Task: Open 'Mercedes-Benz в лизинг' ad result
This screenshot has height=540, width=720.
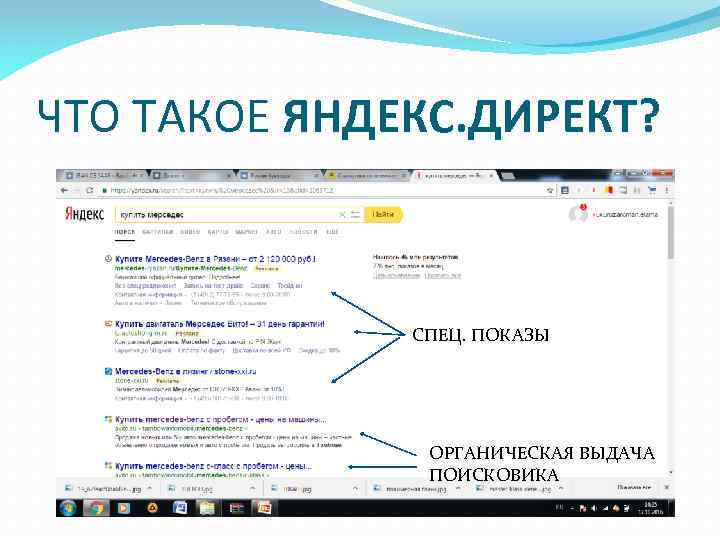Action: click(186, 371)
